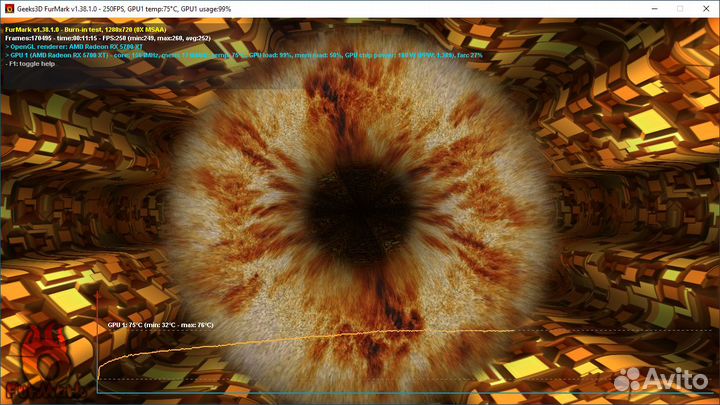Click the FurMark app icon in title bar

9,7
